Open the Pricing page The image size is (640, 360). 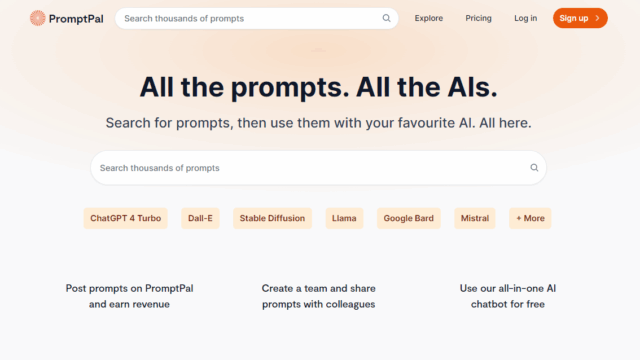[478, 18]
